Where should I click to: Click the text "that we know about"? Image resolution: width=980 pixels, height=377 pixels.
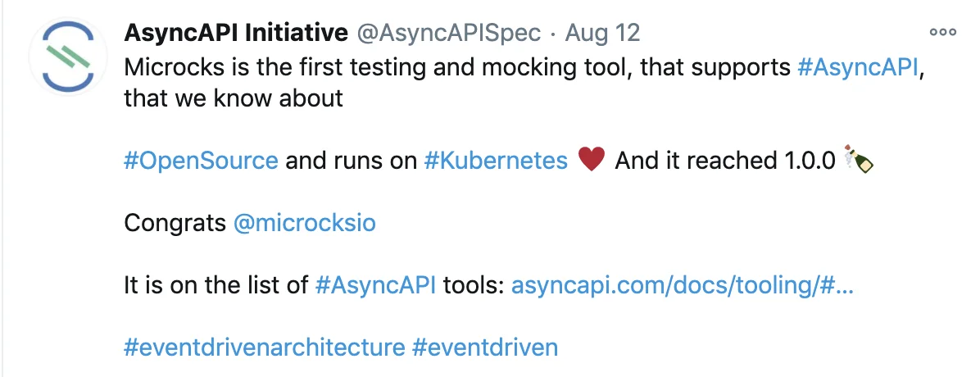(234, 98)
